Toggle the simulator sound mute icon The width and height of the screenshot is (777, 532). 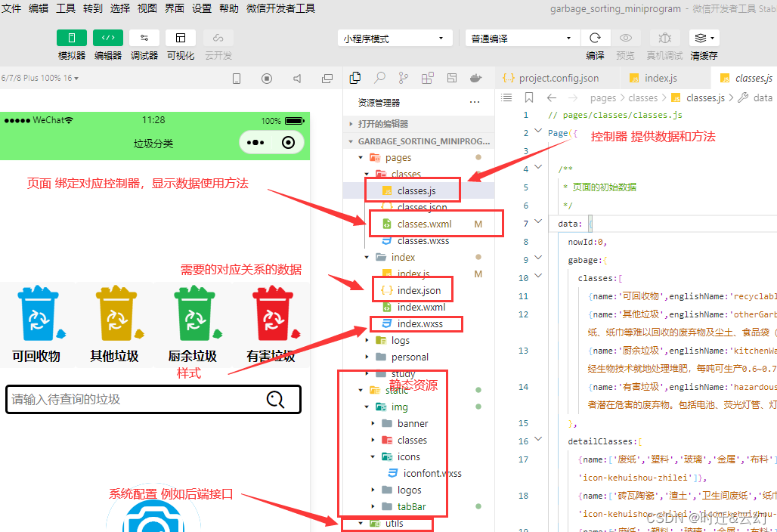coord(297,79)
